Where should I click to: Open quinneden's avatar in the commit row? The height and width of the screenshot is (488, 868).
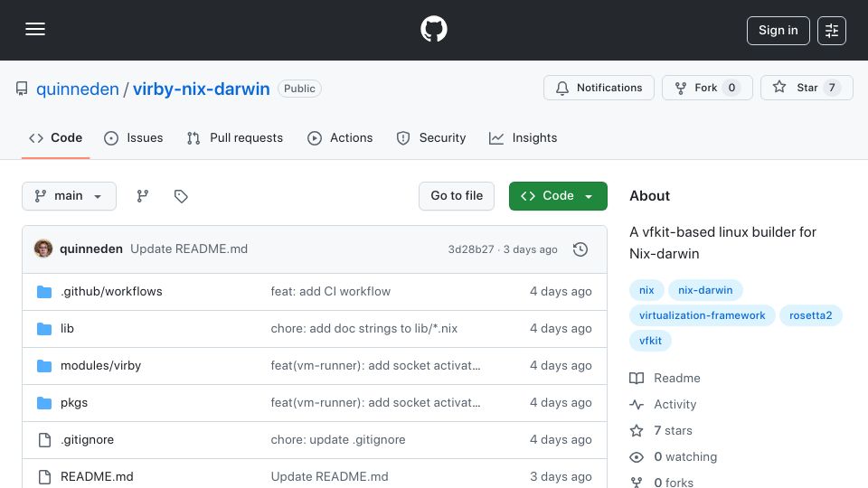click(x=43, y=249)
